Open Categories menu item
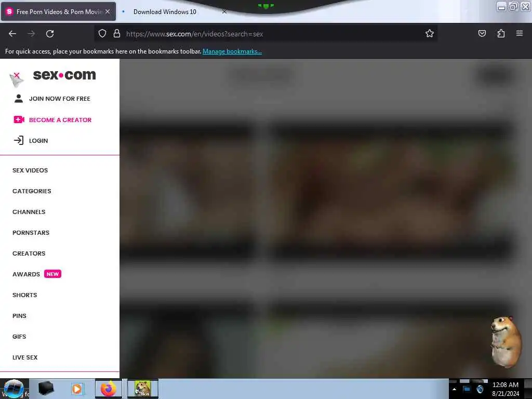The width and height of the screenshot is (532, 399). (32, 191)
